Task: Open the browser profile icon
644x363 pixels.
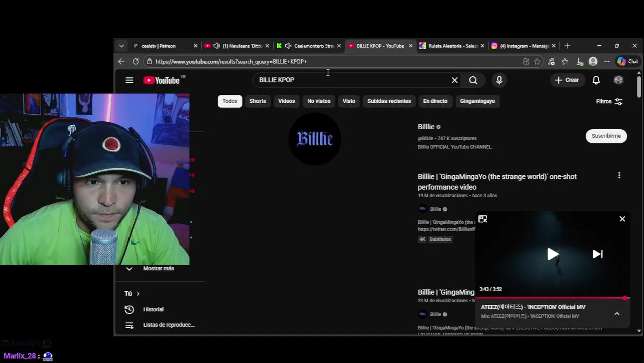Action: [593, 62]
